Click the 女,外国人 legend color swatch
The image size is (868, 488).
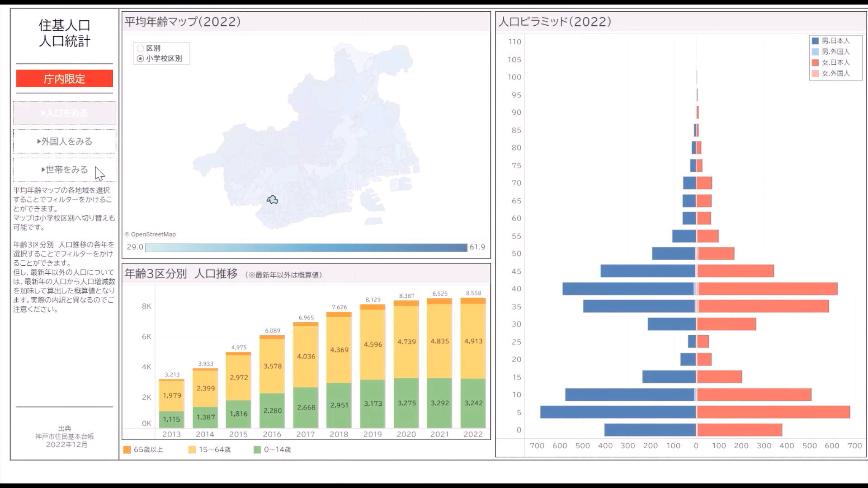click(815, 74)
